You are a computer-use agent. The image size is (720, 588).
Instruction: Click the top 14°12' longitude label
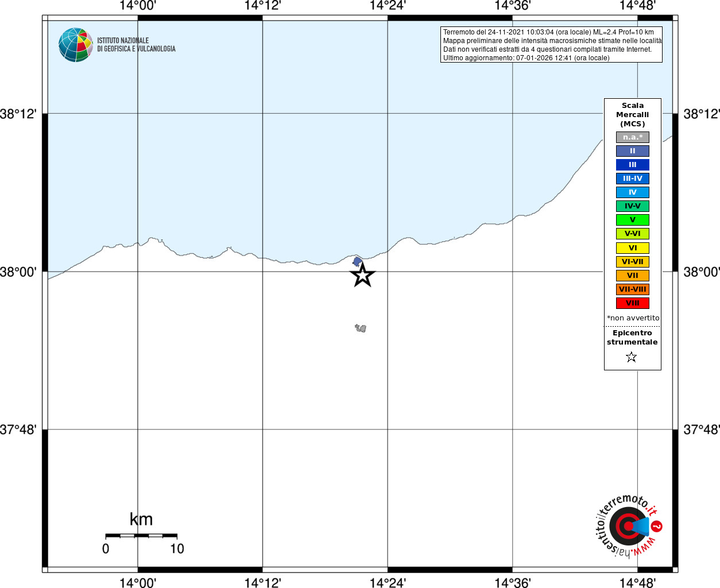[x=262, y=6]
